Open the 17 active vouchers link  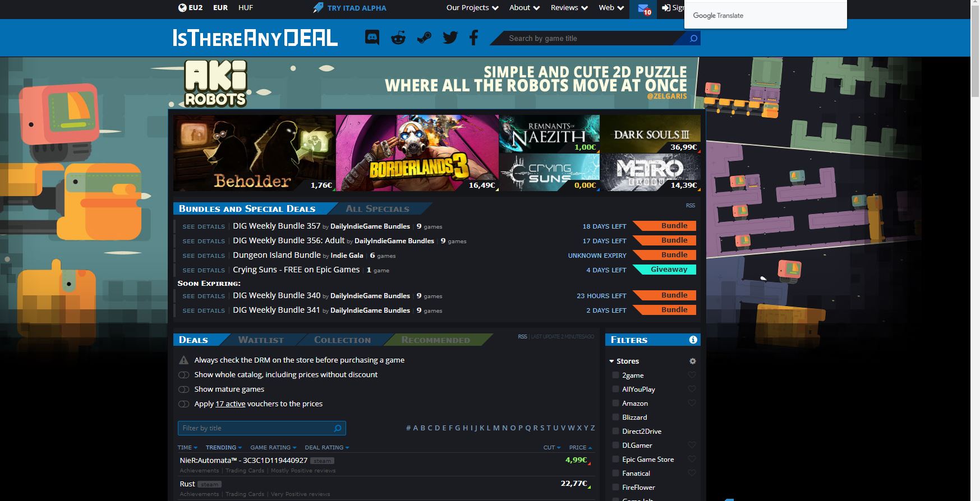click(230, 404)
